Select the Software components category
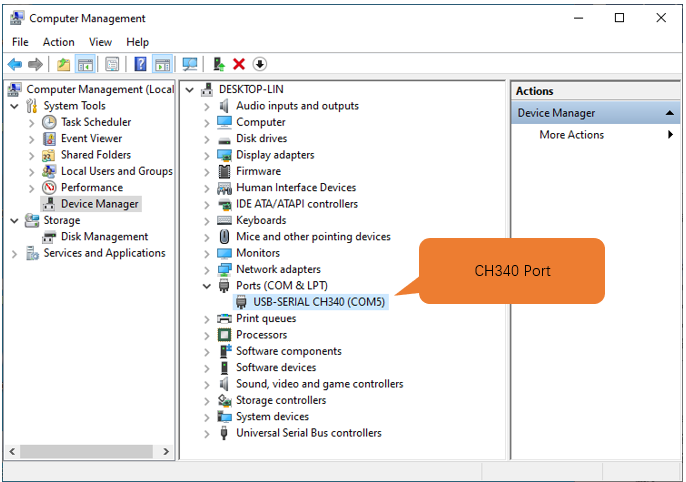Image resolution: width=686 pixels, height=482 pixels. [289, 351]
